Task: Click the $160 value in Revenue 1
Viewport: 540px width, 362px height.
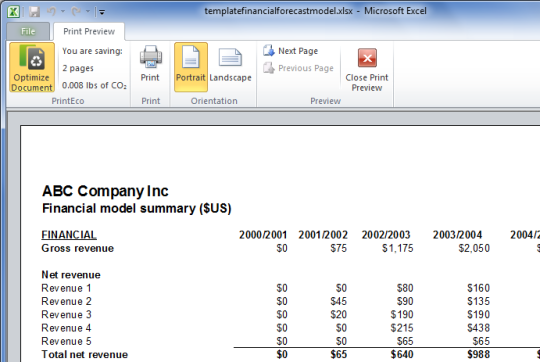Action: click(478, 288)
